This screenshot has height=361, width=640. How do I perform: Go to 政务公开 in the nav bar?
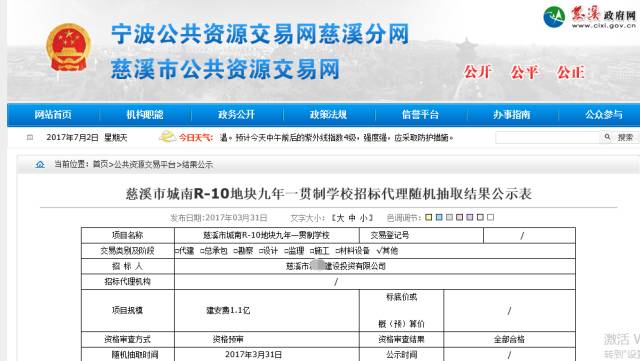(237, 114)
